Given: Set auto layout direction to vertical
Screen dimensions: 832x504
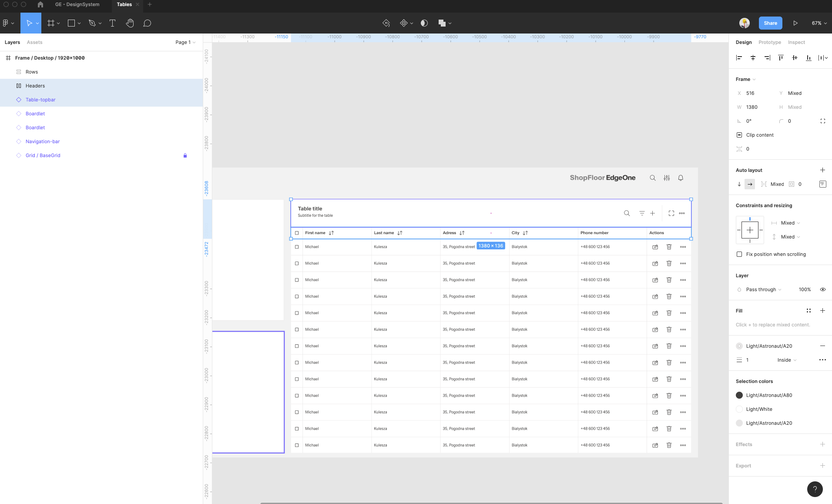Looking at the screenshot, I should pyautogui.click(x=739, y=184).
